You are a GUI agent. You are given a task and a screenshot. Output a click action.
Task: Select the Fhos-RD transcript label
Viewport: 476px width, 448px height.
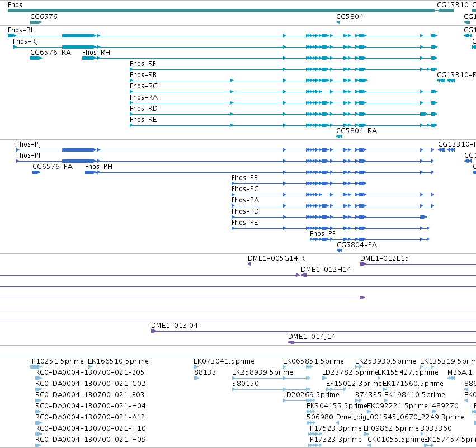pyautogui.click(x=144, y=109)
